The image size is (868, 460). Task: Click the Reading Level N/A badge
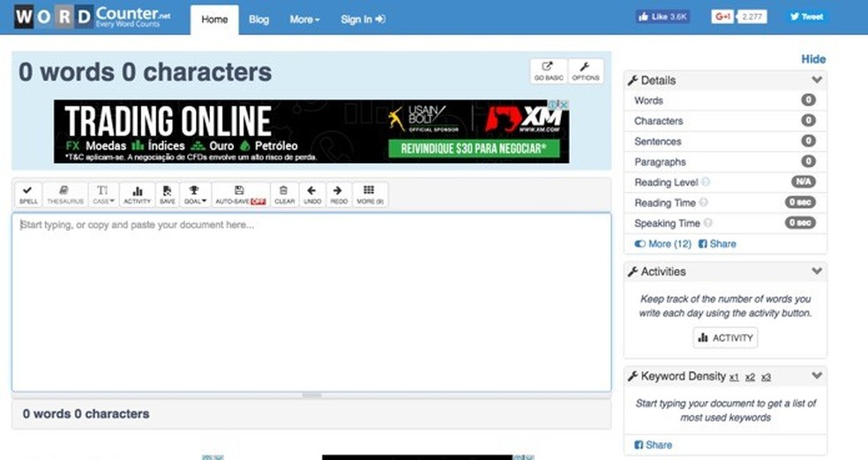coord(804,182)
